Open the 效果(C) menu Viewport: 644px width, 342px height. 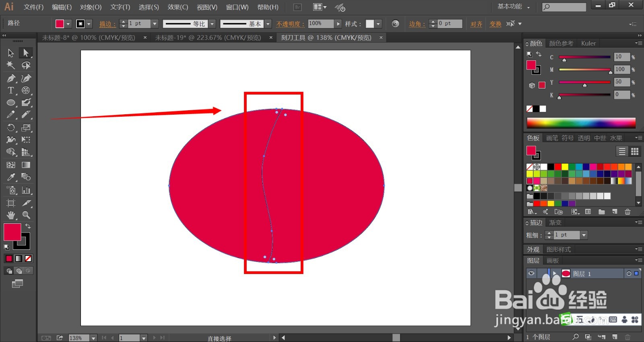point(178,7)
